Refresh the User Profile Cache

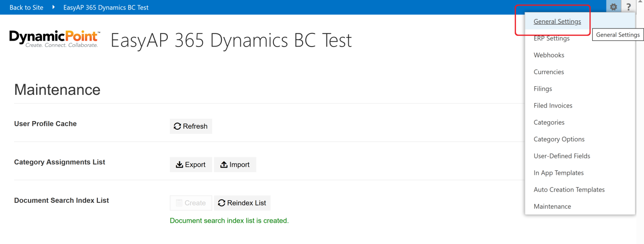coord(191,127)
